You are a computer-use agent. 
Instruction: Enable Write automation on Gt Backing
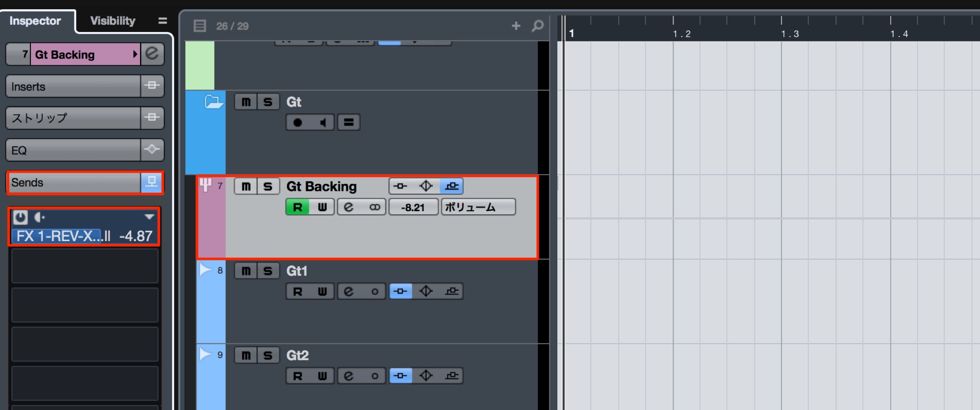point(322,207)
